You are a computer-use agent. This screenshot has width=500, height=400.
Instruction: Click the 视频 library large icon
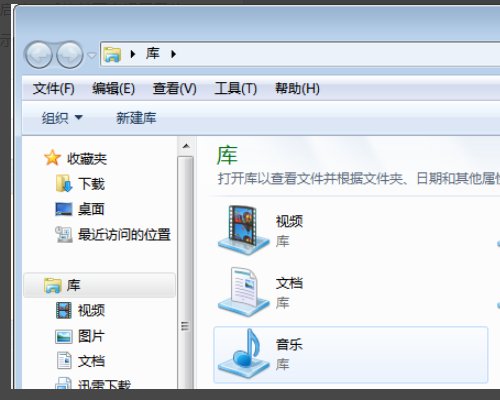[244, 230]
